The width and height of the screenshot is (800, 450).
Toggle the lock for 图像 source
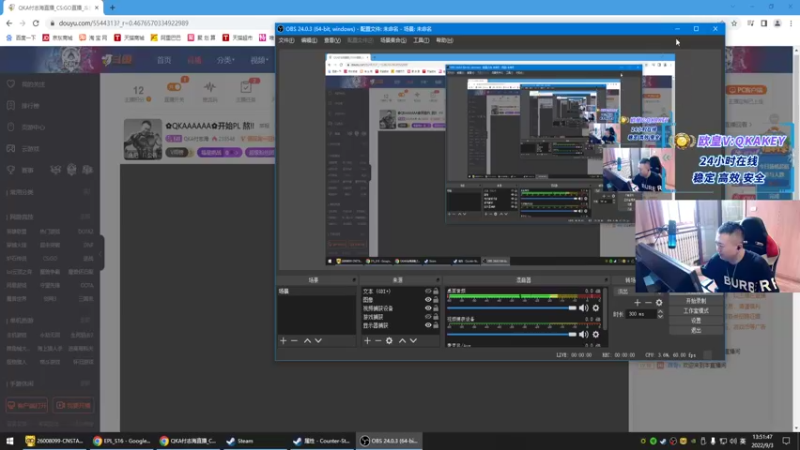click(436, 299)
